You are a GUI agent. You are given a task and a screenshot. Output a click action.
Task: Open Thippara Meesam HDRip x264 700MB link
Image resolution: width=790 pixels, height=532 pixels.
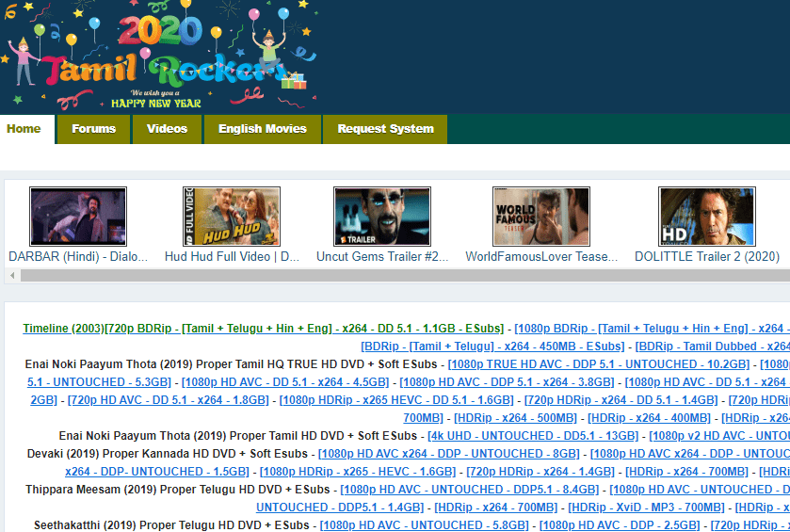click(496, 508)
